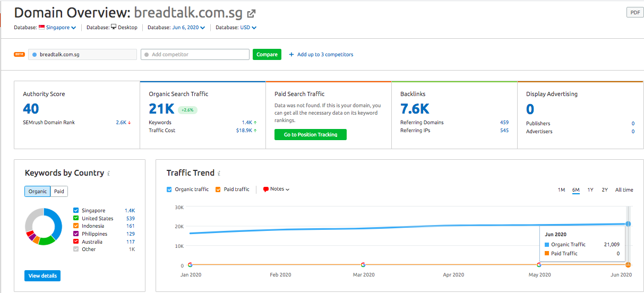Open breadtalk.com.sg external link icon
644x293 pixels.
point(252,13)
